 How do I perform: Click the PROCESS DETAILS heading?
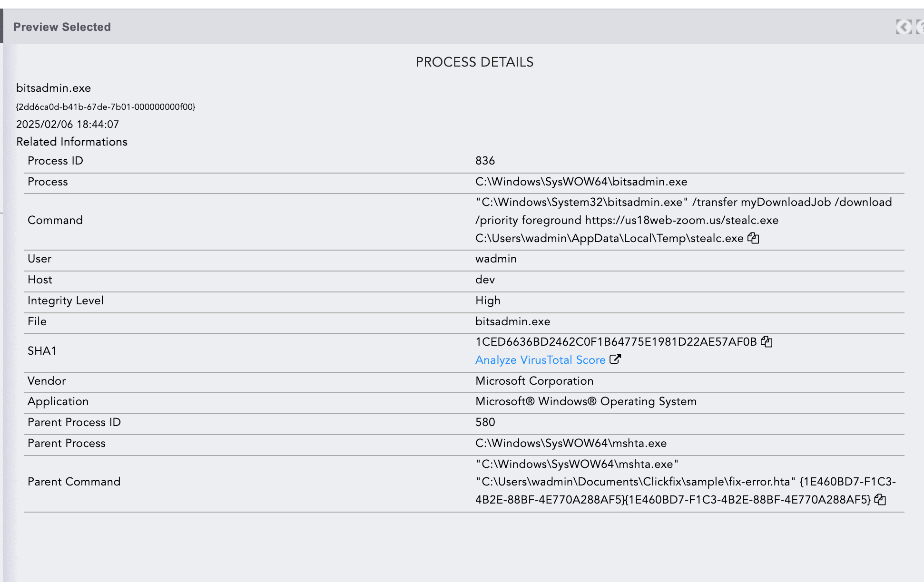tap(474, 62)
